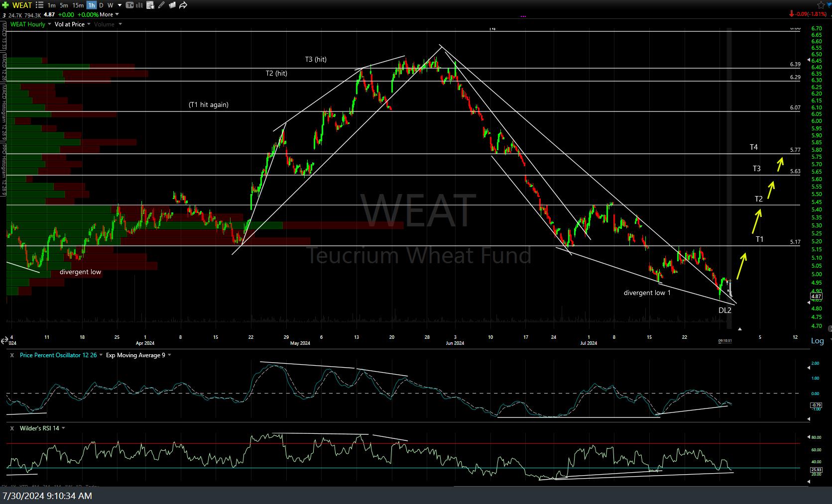Expand the Vol at Price dropdown
832x504 pixels.
[90, 24]
